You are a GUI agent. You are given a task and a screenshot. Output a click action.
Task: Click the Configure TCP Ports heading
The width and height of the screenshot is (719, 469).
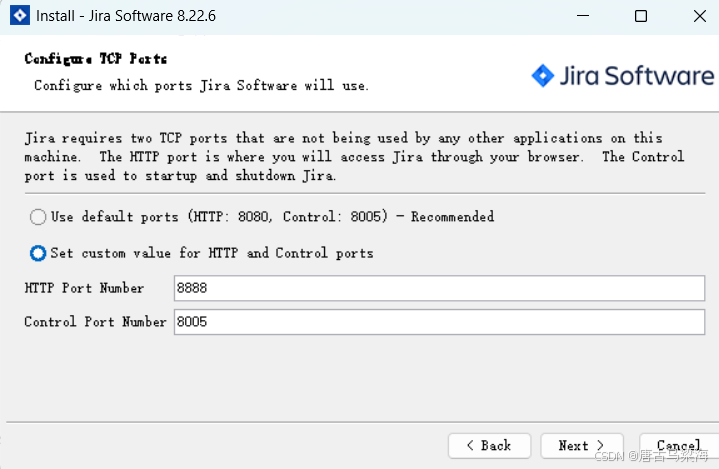click(96, 59)
